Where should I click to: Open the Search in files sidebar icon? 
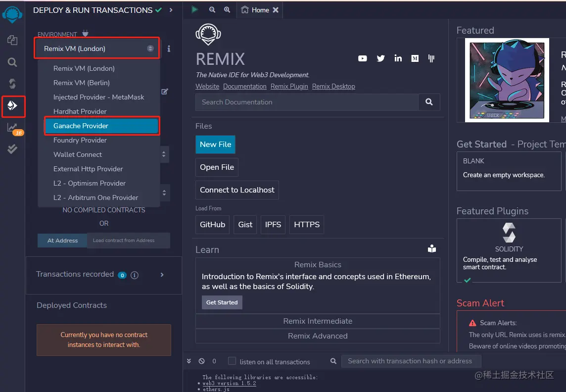(12, 62)
